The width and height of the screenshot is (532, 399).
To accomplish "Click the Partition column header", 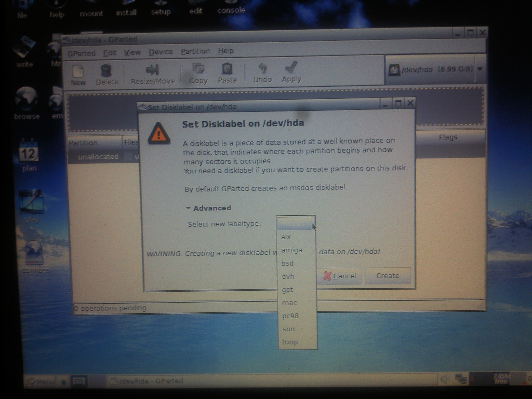I will click(x=95, y=143).
